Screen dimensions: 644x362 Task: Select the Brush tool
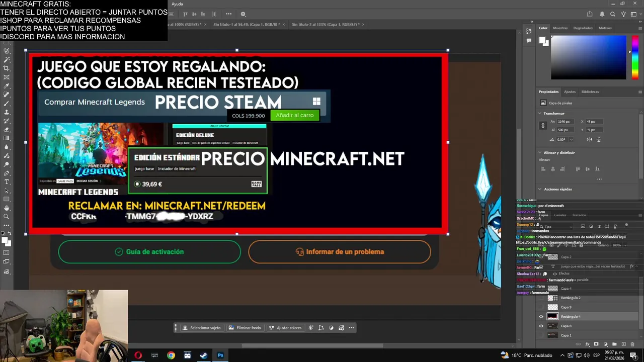[7, 103]
